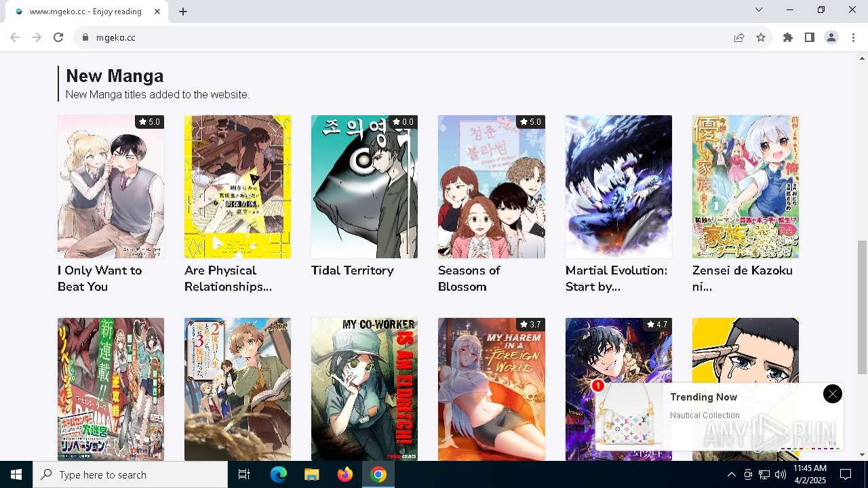
Task: Open Chrome three-dot menu
Action: tap(853, 37)
